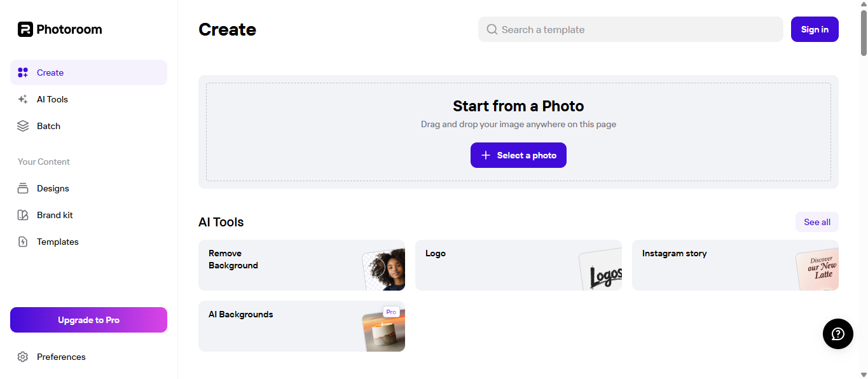This screenshot has width=868, height=379.
Task: Click the Pro badge on AI Backgrounds
Action: (391, 312)
